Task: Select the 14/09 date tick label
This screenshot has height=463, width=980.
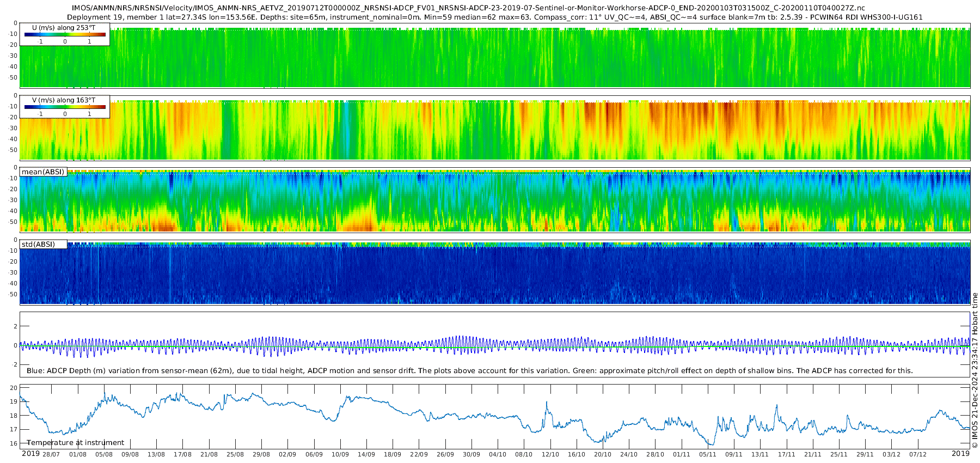Action: [x=366, y=454]
